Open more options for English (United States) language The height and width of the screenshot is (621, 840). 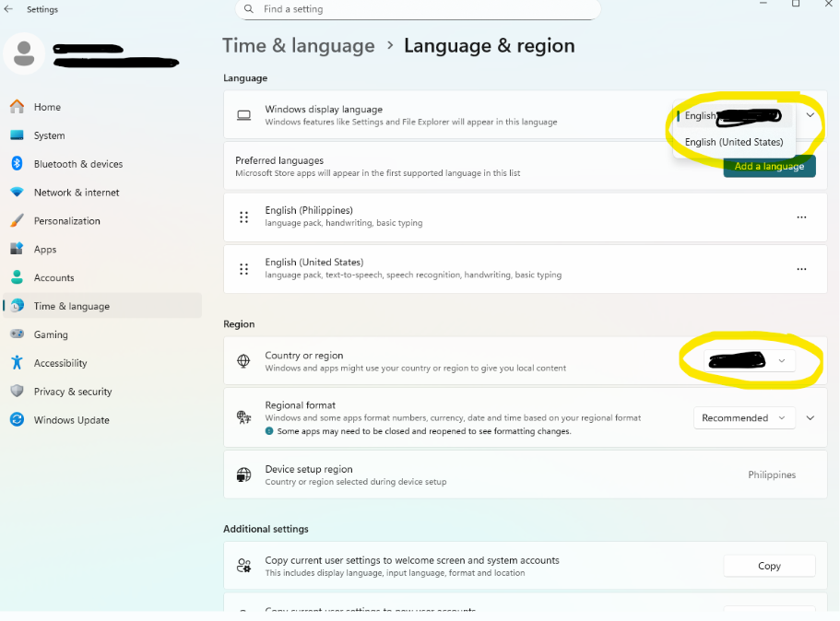801,269
